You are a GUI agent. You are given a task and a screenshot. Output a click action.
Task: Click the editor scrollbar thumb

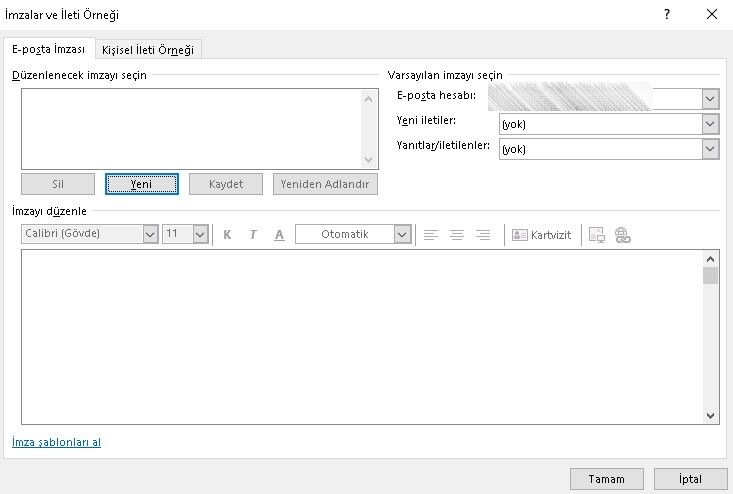[711, 275]
